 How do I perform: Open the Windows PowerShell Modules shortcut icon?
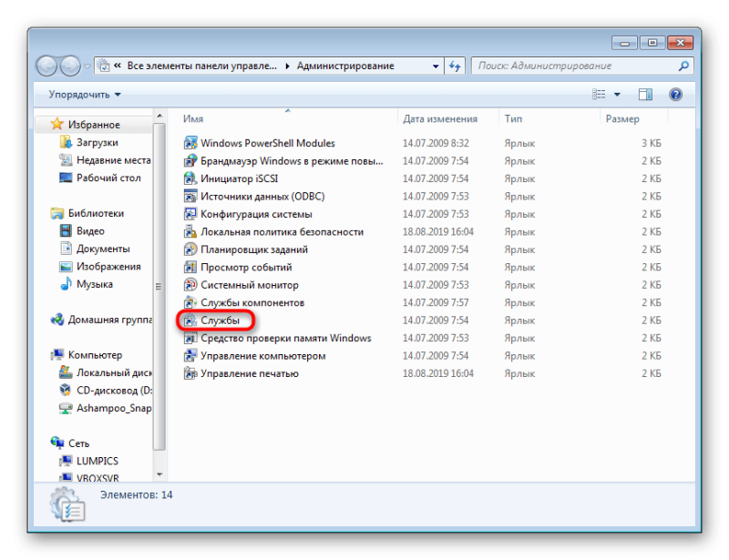[190, 143]
